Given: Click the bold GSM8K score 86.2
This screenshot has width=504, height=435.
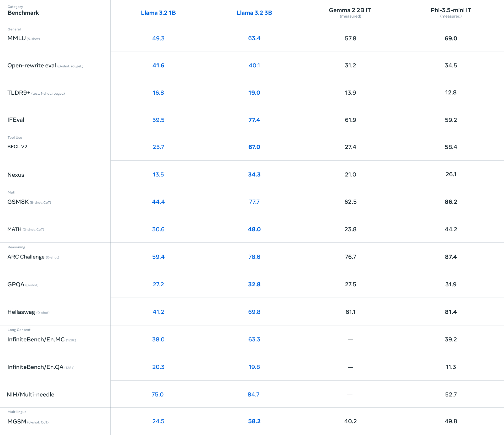Looking at the screenshot, I should 451,202.
